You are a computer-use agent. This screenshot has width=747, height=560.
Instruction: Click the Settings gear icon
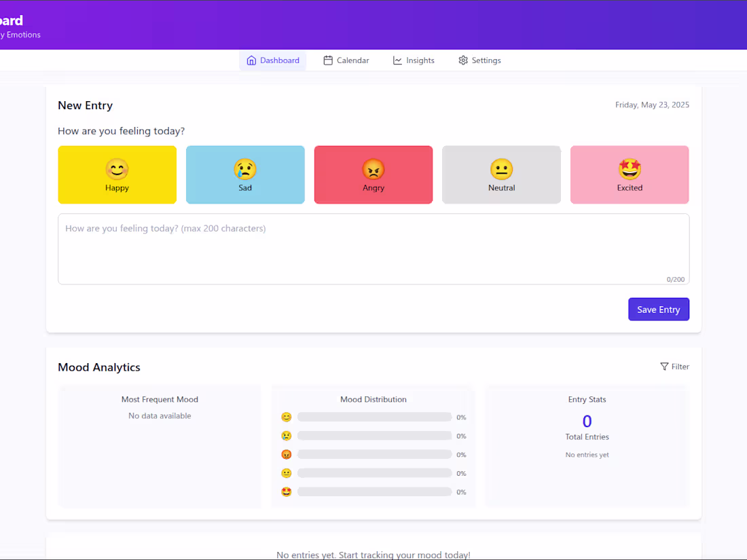(x=463, y=60)
